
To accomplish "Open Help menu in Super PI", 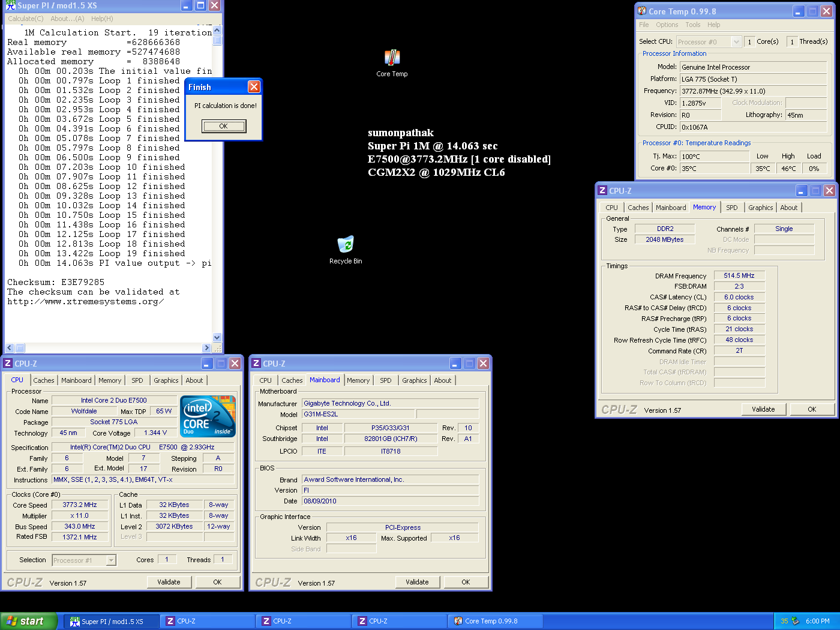I will pos(102,19).
